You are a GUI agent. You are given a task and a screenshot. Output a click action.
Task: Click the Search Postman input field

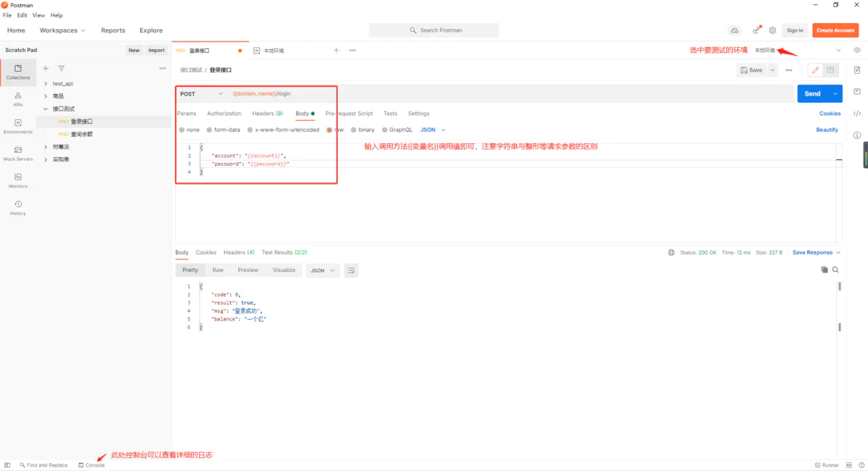[434, 30]
